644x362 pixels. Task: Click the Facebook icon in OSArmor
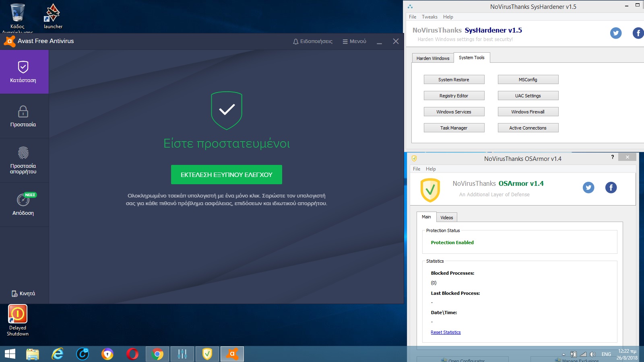pos(611,187)
